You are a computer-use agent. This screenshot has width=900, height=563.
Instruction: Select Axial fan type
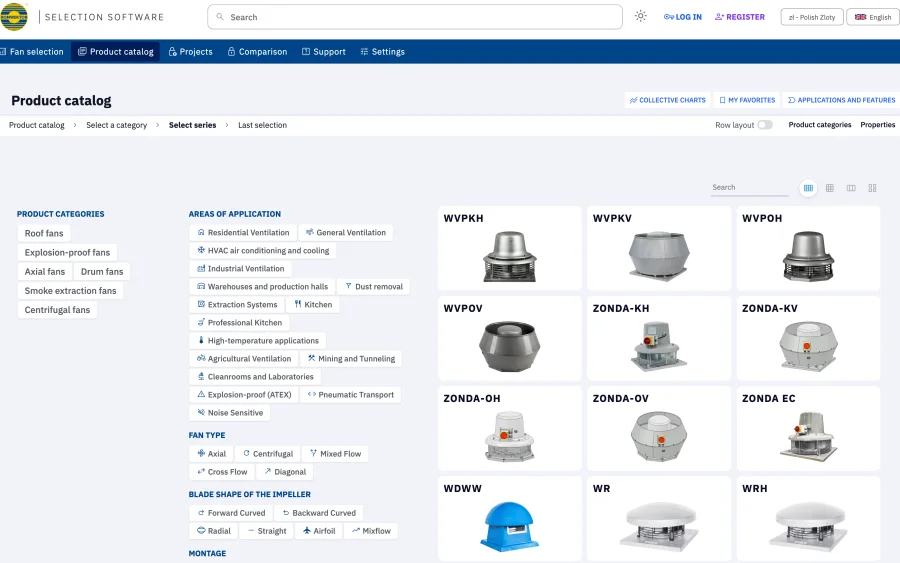(x=211, y=453)
